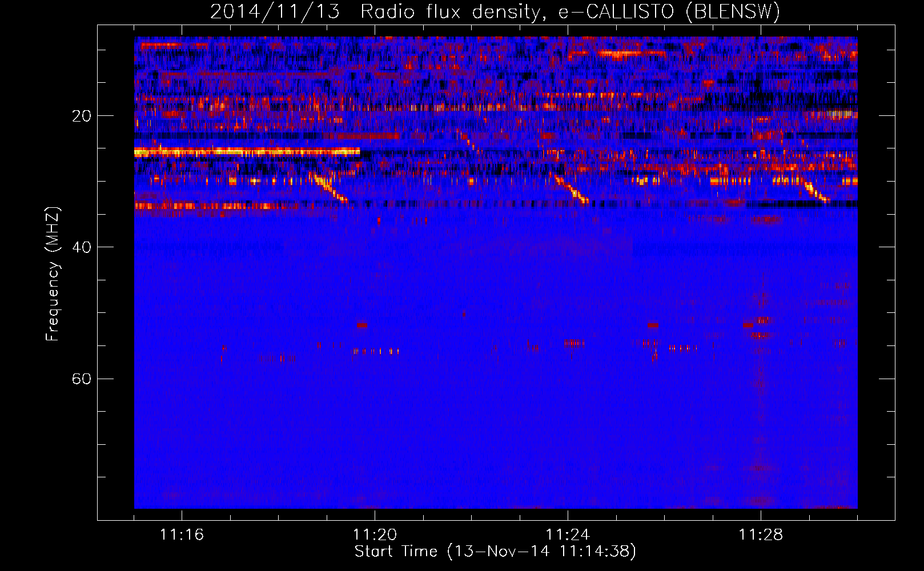Click the 'e-CALLISTO (BLENSW)' title text
This screenshot has width=924, height=571.
click(x=669, y=12)
